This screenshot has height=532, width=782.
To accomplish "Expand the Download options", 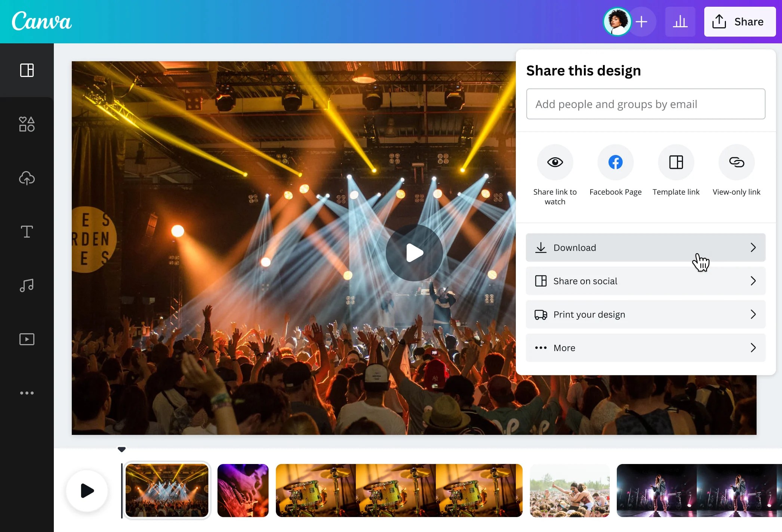I will pos(646,247).
